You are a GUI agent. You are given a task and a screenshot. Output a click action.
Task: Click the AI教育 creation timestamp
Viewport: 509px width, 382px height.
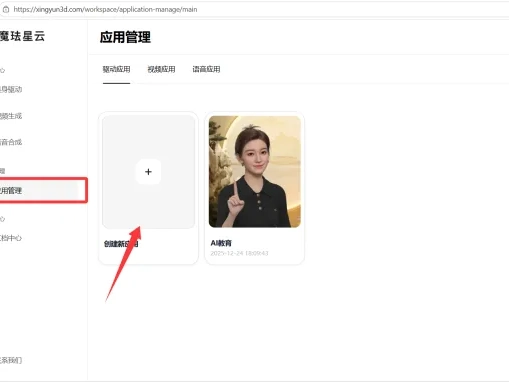pyautogui.click(x=239, y=253)
